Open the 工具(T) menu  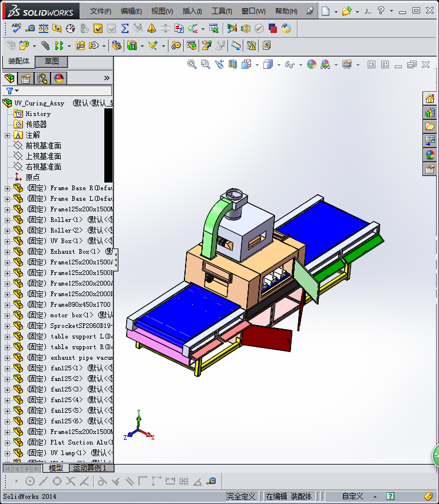(x=222, y=11)
